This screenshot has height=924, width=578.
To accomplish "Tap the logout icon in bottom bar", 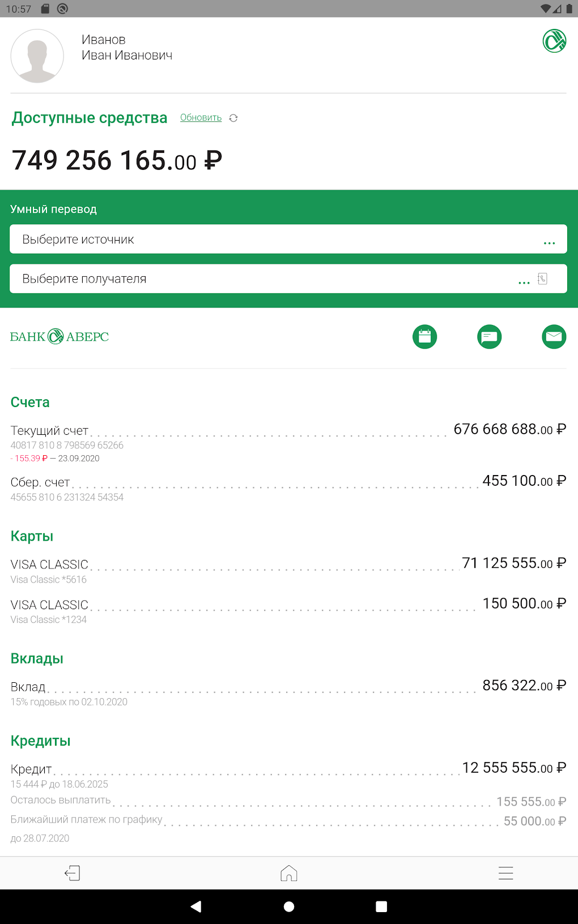I will (x=73, y=873).
